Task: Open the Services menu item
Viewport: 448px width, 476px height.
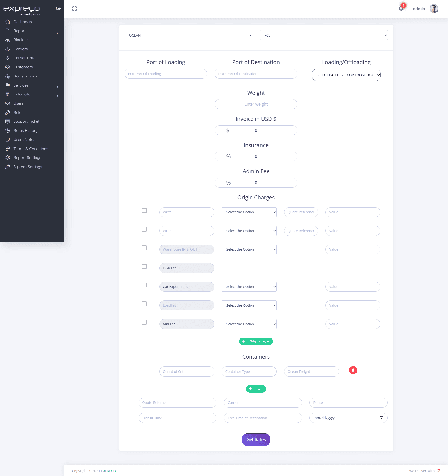Action: [21, 85]
